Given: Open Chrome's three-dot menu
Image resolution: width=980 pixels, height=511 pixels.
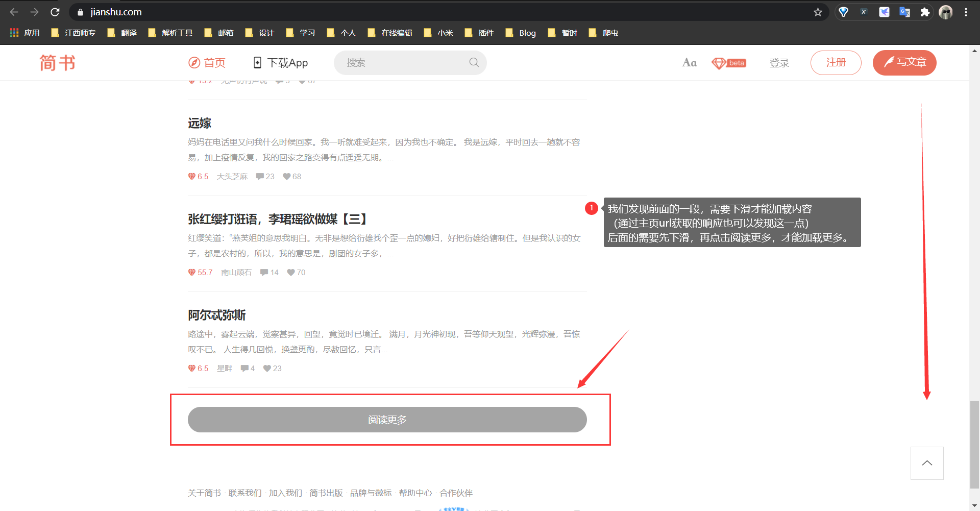Looking at the screenshot, I should pos(966,11).
